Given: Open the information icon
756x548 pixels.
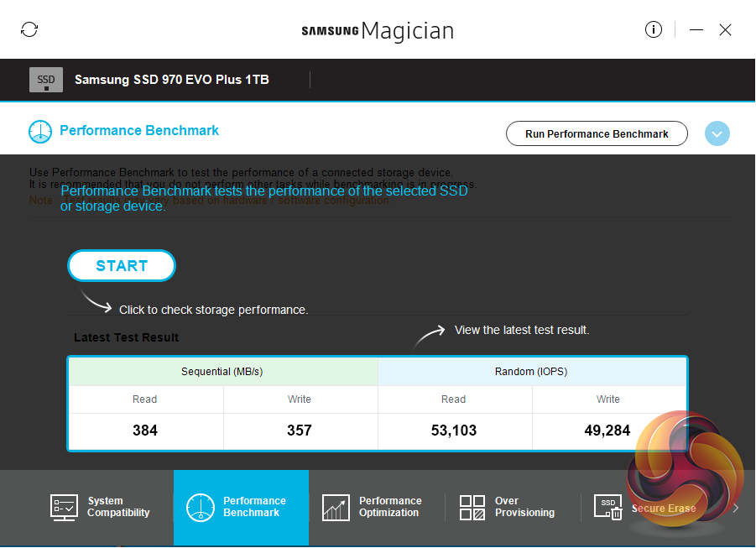Looking at the screenshot, I should (654, 29).
